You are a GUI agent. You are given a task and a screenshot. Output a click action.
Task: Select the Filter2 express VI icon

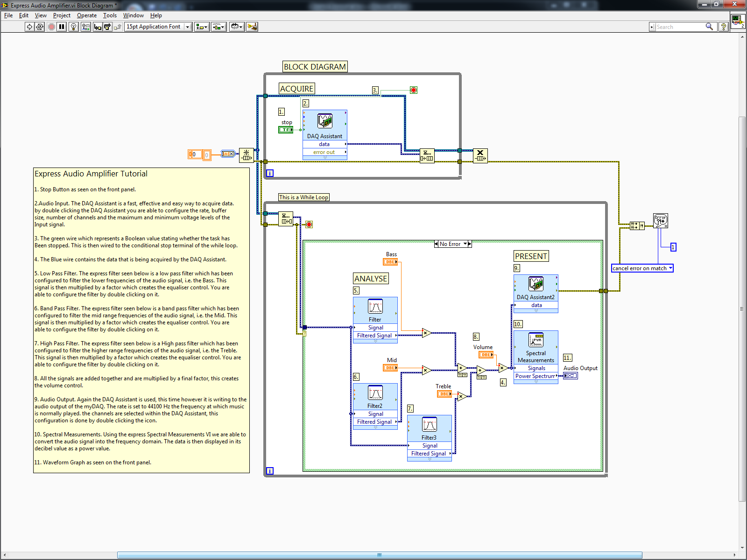[x=375, y=393]
